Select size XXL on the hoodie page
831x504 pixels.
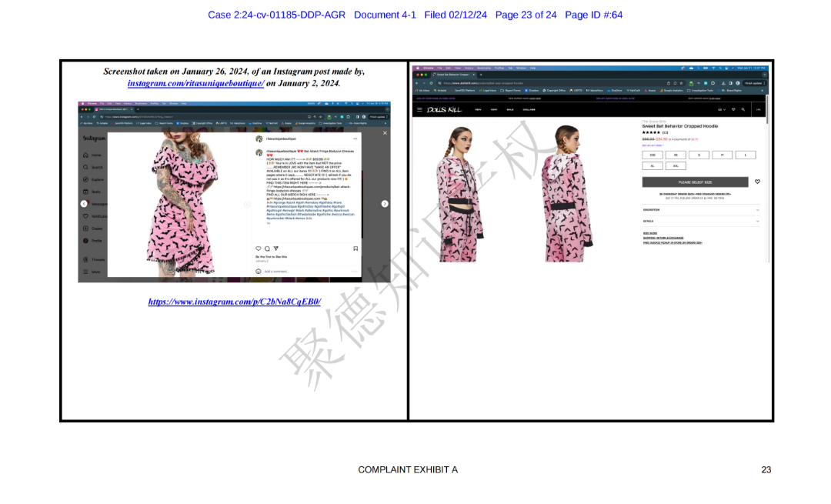click(676, 166)
